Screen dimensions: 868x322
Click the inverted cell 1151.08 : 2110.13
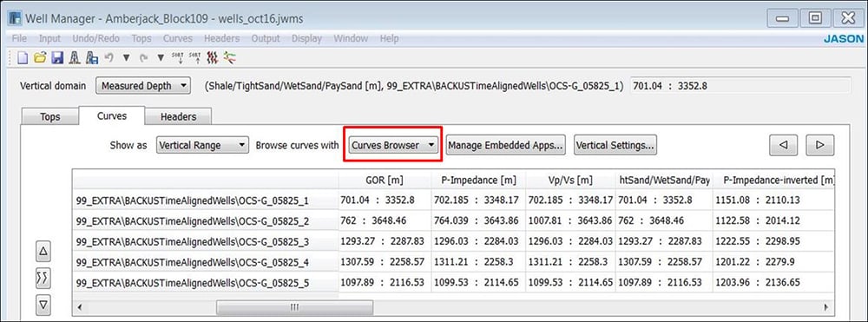click(773, 200)
